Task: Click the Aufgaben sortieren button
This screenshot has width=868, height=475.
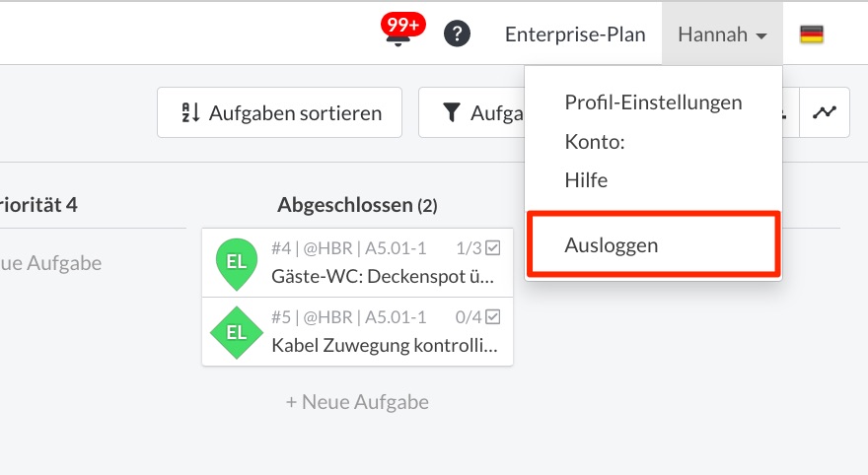Action: [279, 112]
